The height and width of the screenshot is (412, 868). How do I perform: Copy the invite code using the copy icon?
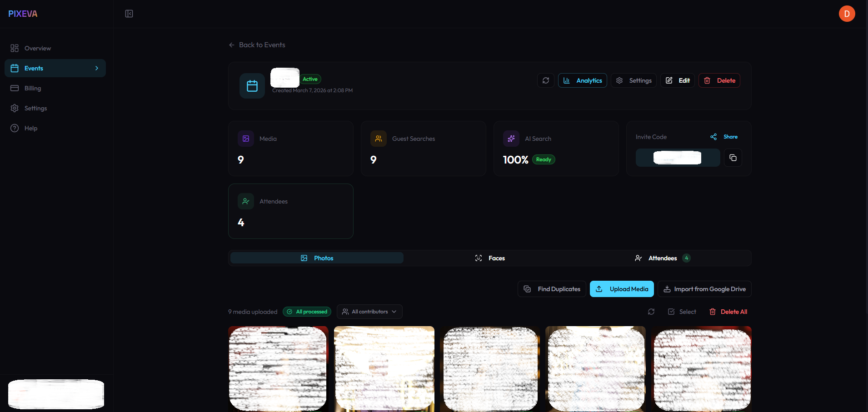click(x=733, y=158)
